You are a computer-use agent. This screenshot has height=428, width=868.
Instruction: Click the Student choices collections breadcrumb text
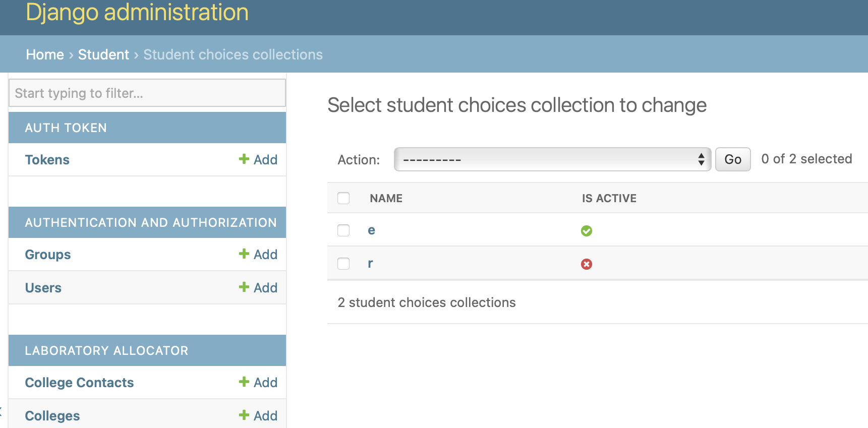coord(233,54)
